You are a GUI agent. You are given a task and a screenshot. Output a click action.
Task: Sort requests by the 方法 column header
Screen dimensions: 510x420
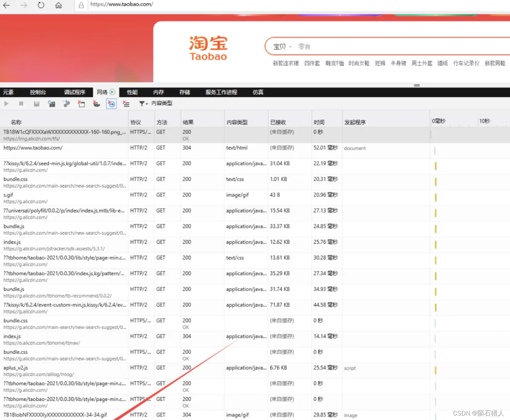tap(162, 122)
